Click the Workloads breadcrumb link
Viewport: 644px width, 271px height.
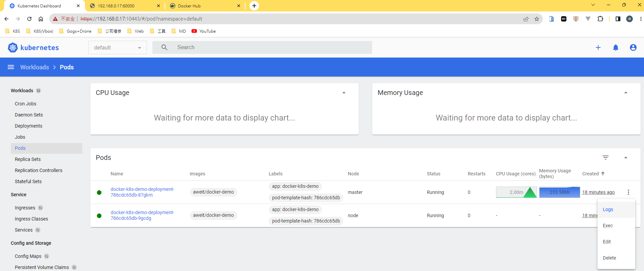[x=34, y=67]
